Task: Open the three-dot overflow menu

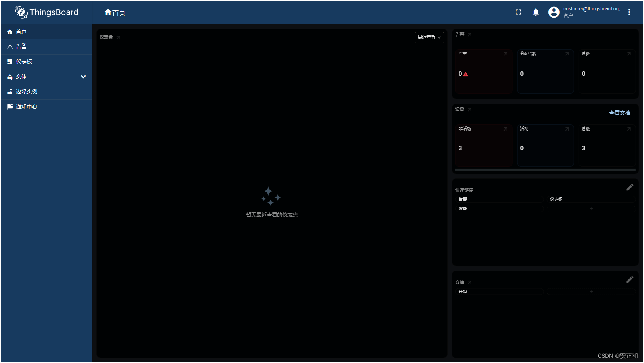Action: click(x=629, y=12)
